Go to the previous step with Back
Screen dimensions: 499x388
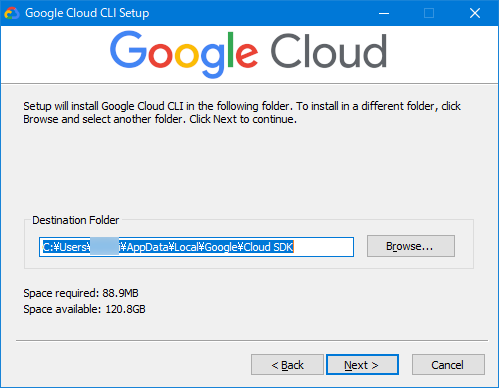[287, 365]
